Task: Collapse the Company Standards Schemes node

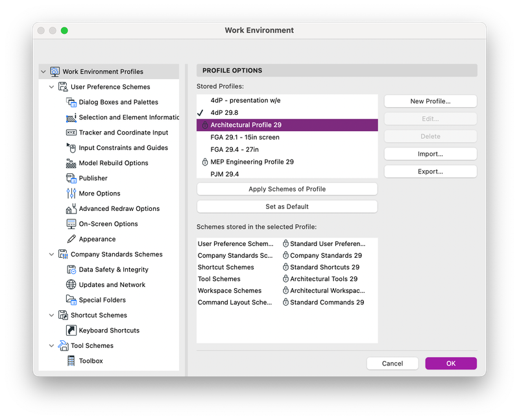Action: (51, 254)
